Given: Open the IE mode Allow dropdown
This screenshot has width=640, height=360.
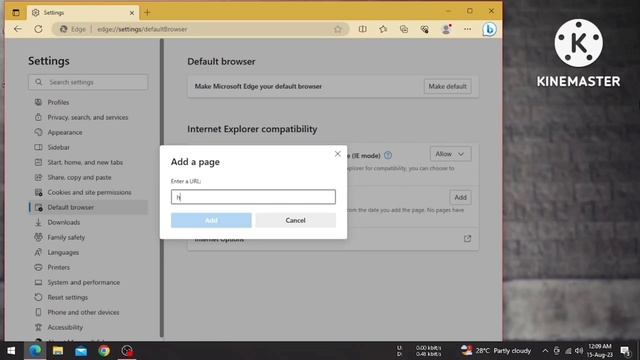Looking at the screenshot, I should [x=450, y=154].
